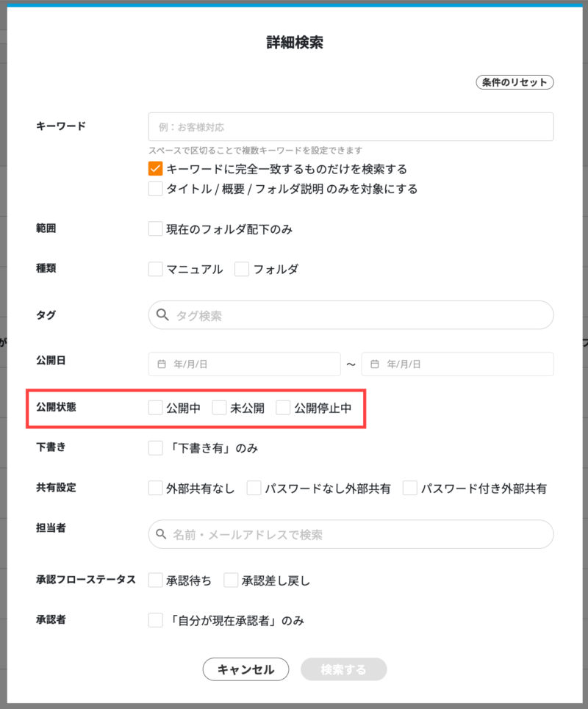Select the 承認待ち approval status
The image size is (588, 709).
[155, 580]
